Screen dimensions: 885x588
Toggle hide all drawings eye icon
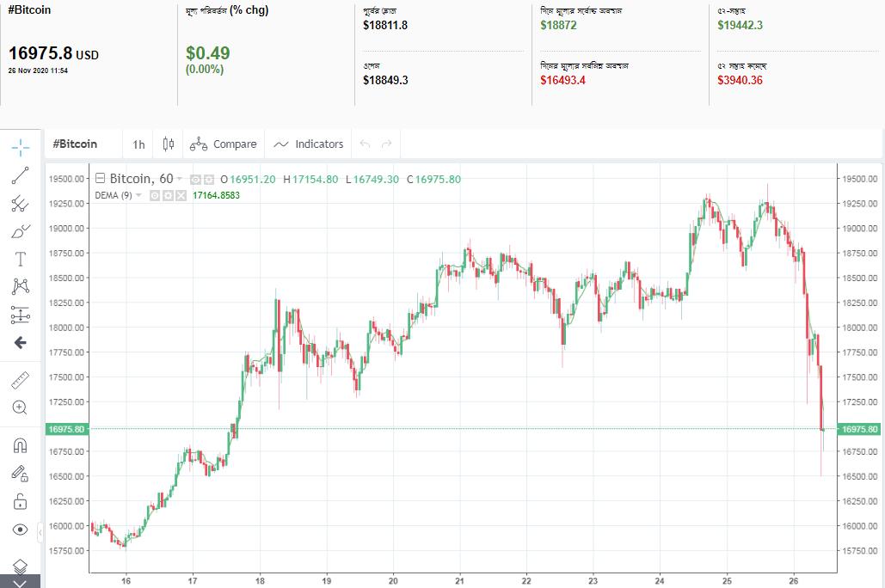pos(21,530)
